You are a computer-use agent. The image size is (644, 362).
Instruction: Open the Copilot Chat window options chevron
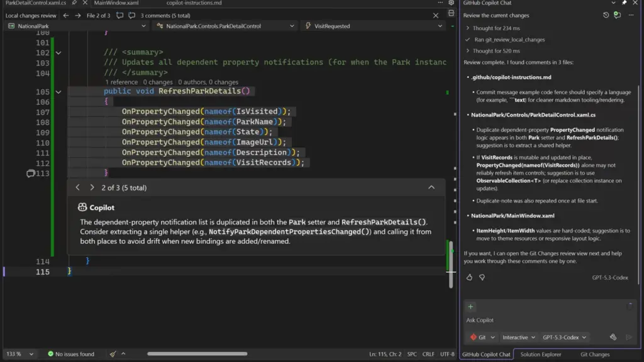click(613, 3)
